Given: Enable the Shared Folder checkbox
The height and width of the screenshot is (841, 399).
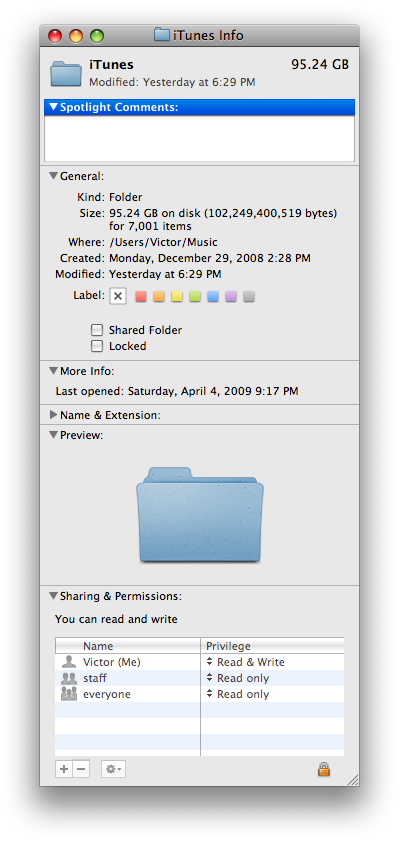Looking at the screenshot, I should click(97, 330).
